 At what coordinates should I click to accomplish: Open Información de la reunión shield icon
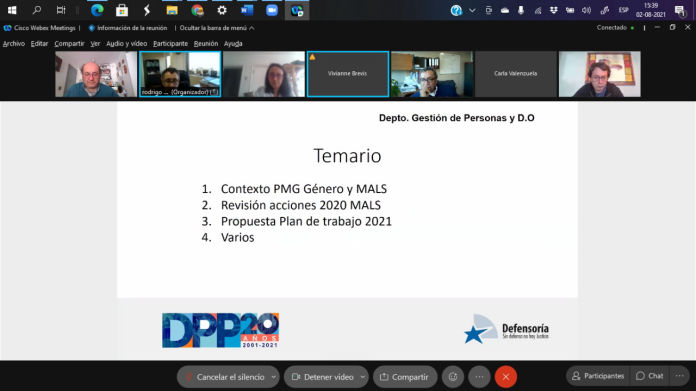point(91,28)
